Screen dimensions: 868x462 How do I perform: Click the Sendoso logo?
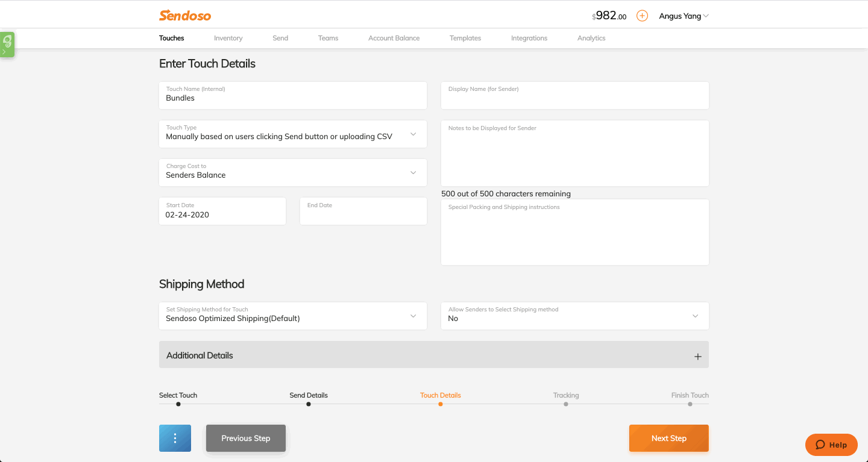[185, 16]
